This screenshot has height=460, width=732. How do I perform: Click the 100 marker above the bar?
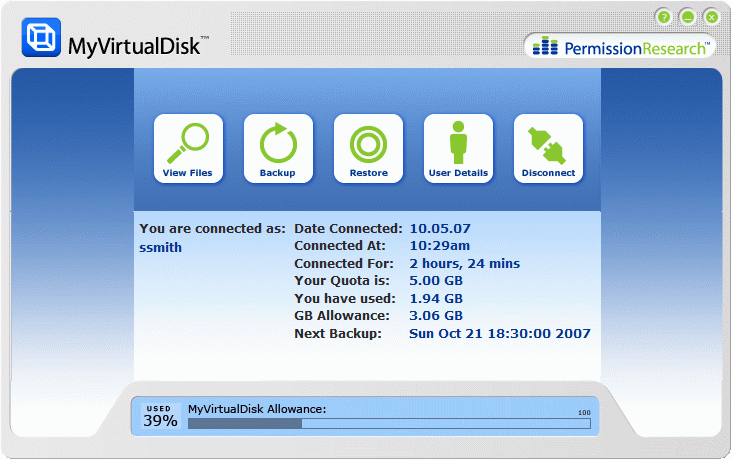(x=584, y=413)
